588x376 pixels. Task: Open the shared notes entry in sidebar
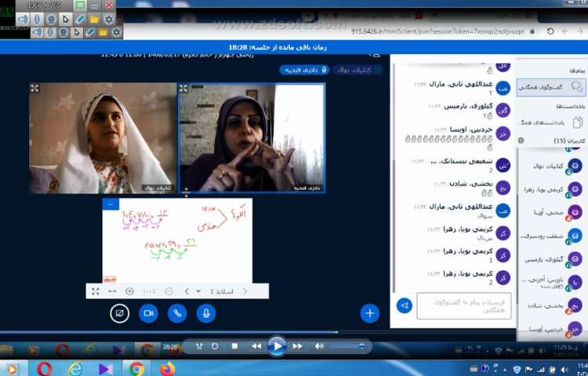tap(550, 122)
